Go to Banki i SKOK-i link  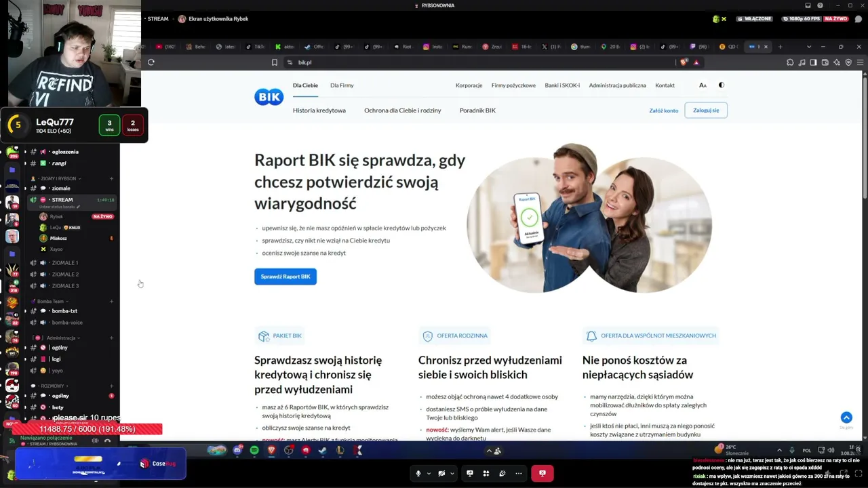pos(562,85)
